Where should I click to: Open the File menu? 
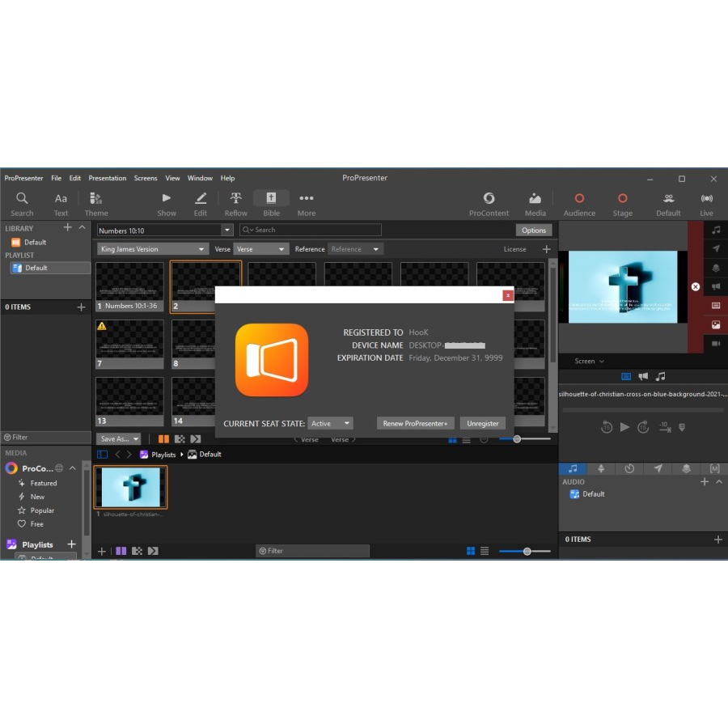(56, 178)
